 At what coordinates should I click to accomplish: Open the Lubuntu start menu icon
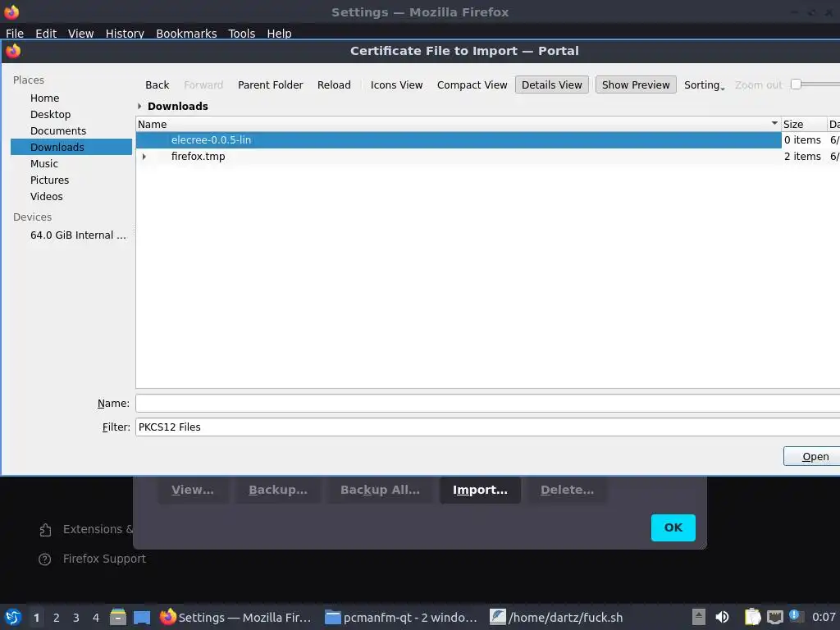pyautogui.click(x=13, y=617)
